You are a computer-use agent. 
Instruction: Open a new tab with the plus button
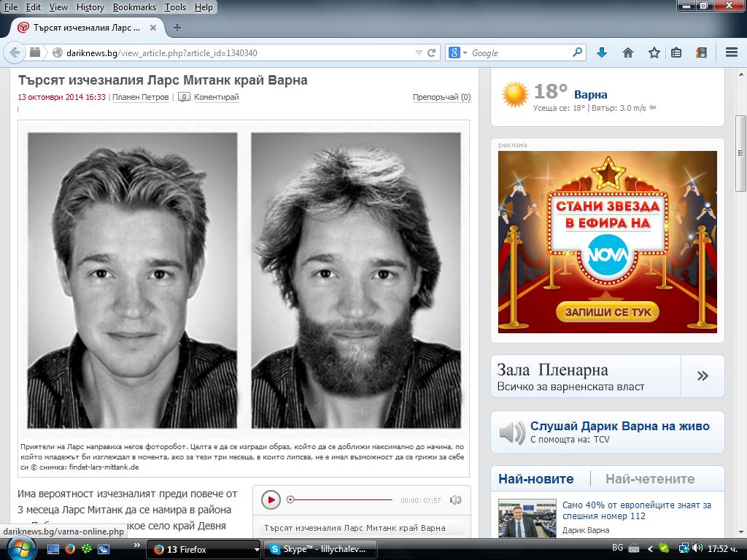pyautogui.click(x=177, y=28)
